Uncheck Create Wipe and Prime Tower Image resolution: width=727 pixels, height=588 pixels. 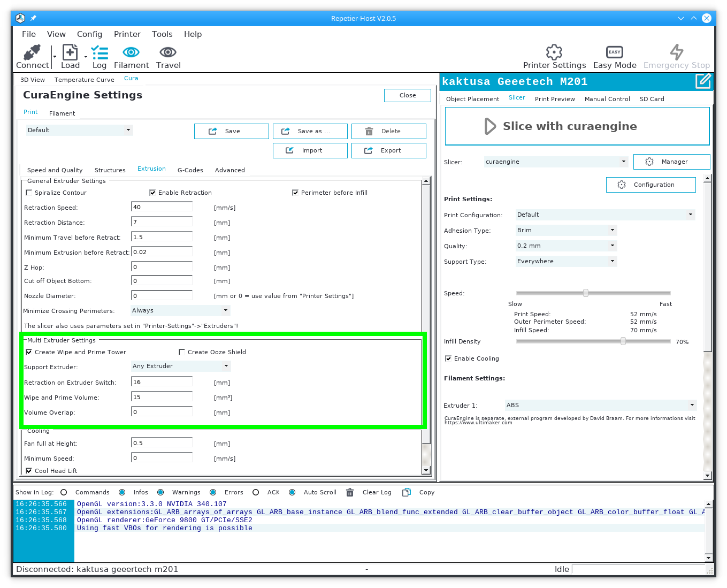[29, 352]
